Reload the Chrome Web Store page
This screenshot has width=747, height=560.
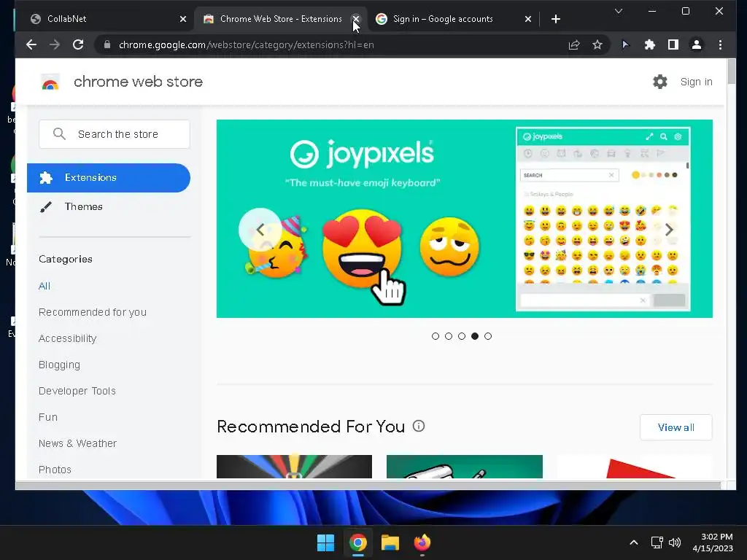[x=78, y=44]
